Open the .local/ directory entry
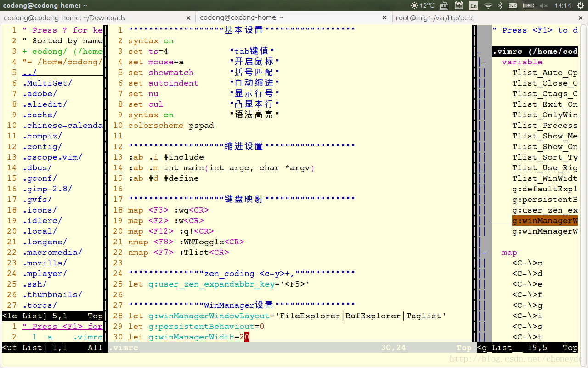588x368 pixels. click(x=40, y=231)
